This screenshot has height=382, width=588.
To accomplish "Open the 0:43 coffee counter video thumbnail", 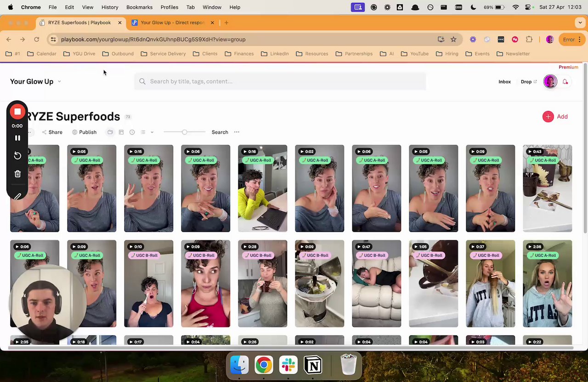I will pyautogui.click(x=547, y=188).
